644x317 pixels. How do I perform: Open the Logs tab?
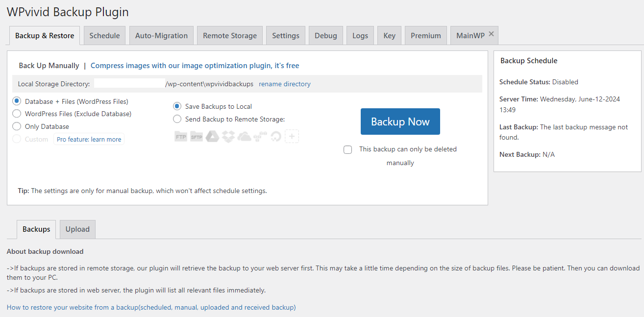tap(360, 36)
